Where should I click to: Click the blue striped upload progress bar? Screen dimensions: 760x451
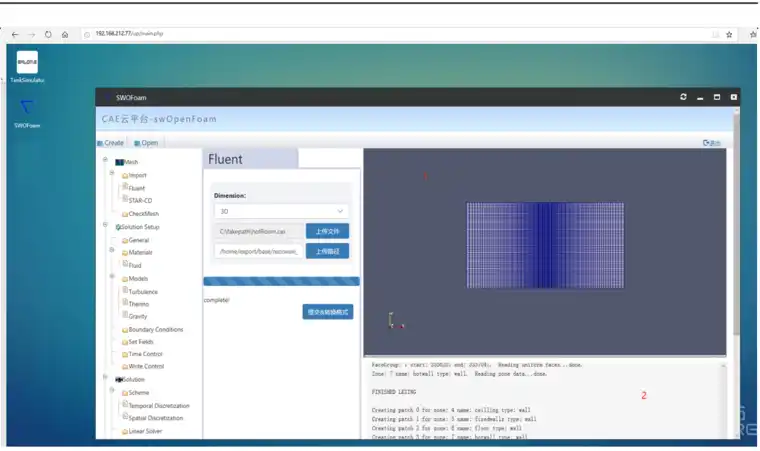282,281
